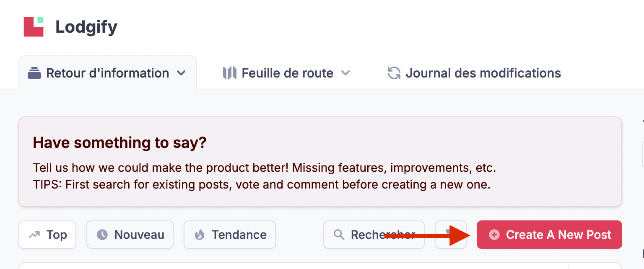Select the Retour d'information tab
Viewport: 644px width, 269px height.
pos(107,73)
